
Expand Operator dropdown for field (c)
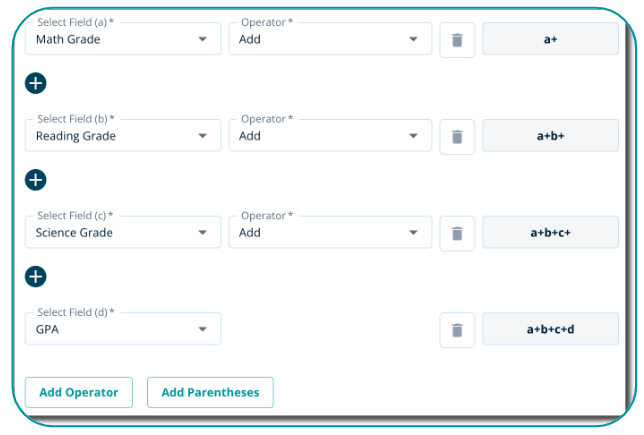pos(330,233)
